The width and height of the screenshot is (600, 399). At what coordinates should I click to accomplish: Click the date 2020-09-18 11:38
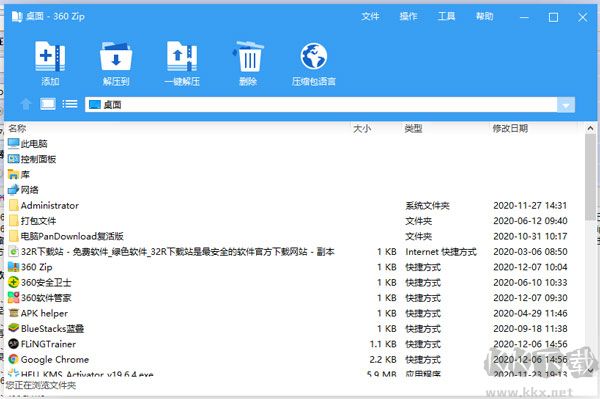point(530,328)
